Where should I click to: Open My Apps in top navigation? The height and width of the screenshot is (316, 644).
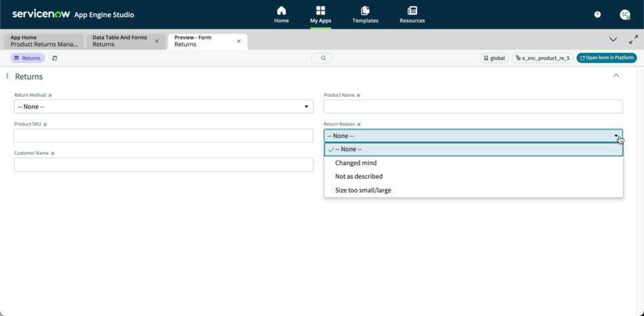click(x=321, y=15)
